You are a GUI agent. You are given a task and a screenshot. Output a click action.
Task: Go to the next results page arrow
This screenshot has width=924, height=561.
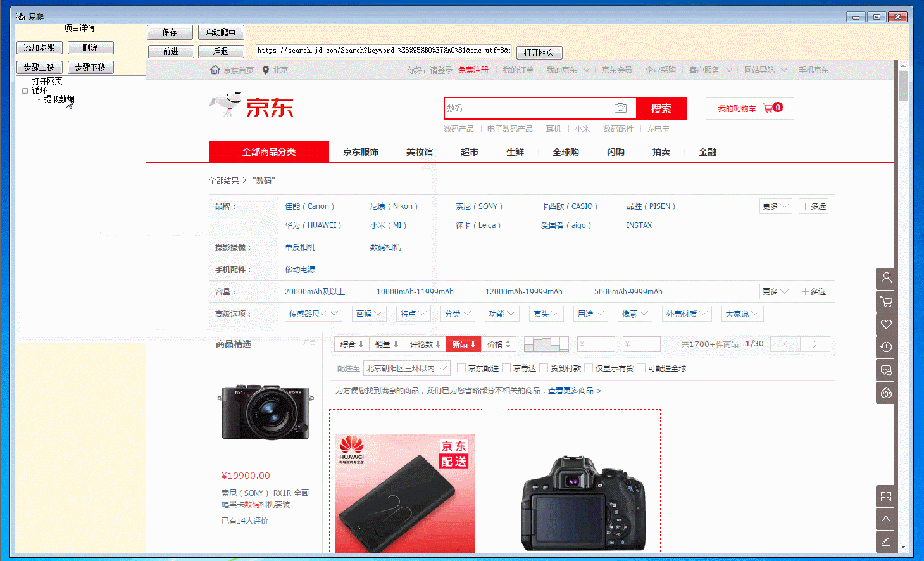click(815, 344)
